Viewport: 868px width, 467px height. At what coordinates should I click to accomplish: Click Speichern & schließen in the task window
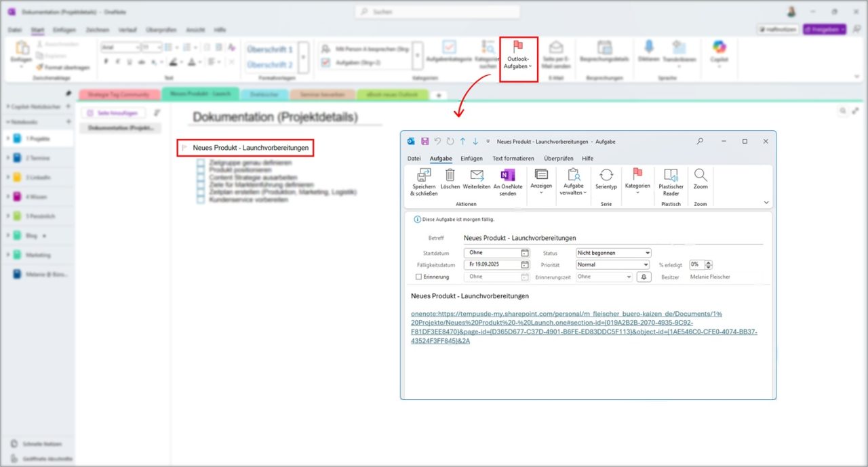click(x=423, y=183)
